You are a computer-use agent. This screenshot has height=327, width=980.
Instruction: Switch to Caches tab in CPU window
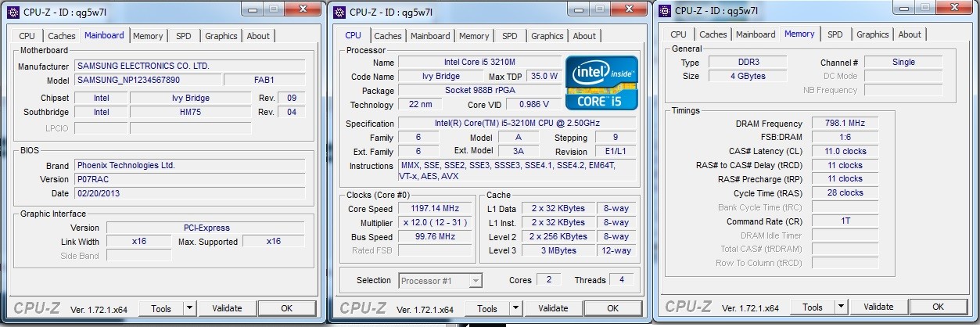pyautogui.click(x=388, y=36)
